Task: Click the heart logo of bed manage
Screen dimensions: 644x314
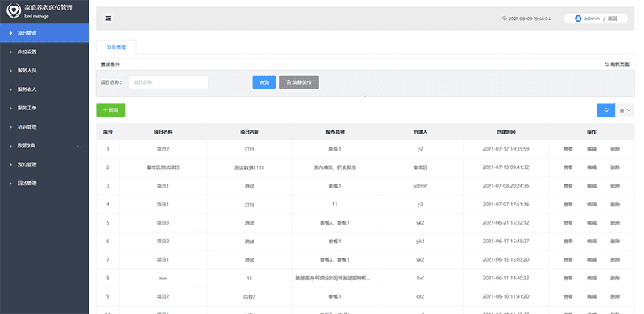Action: pyautogui.click(x=14, y=11)
